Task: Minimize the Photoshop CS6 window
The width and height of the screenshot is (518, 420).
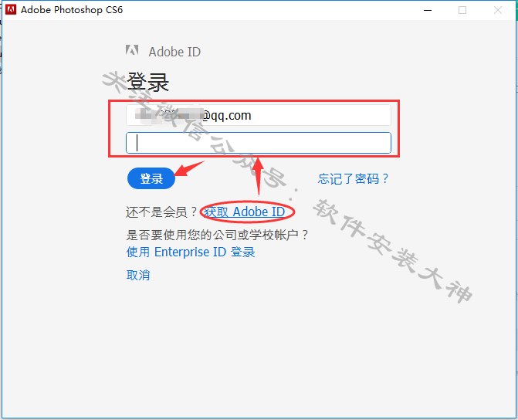Action: pyautogui.click(x=428, y=10)
